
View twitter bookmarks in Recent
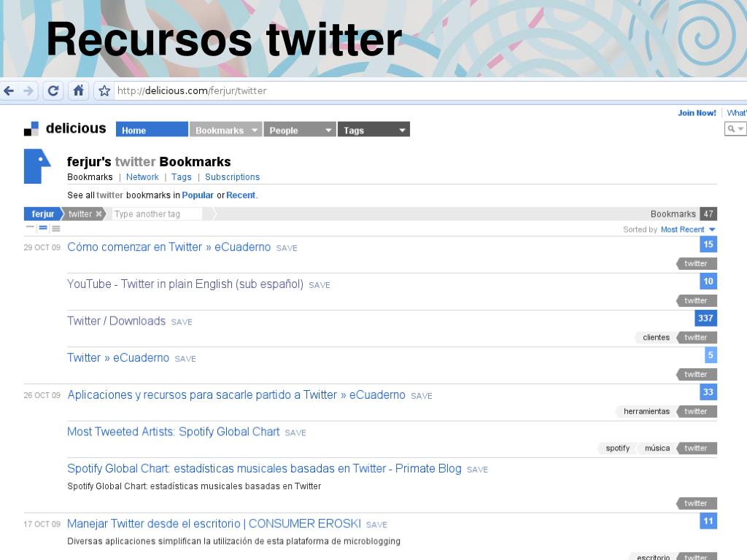tap(241, 195)
